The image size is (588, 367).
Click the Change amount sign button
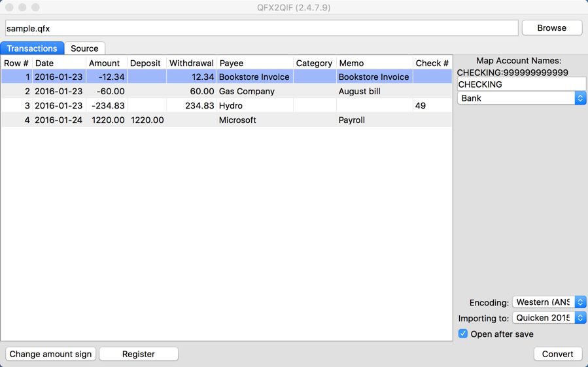point(50,354)
